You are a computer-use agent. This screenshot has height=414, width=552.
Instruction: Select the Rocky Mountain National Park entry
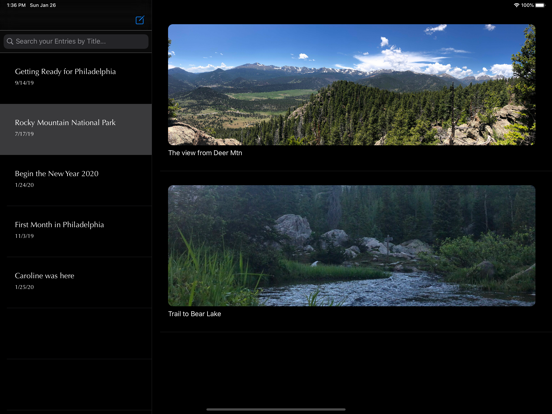point(76,129)
